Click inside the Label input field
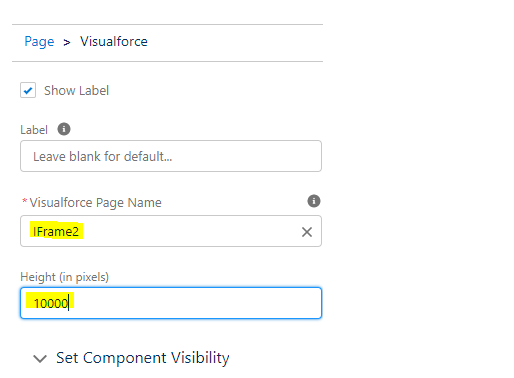The image size is (514, 378). (x=171, y=156)
